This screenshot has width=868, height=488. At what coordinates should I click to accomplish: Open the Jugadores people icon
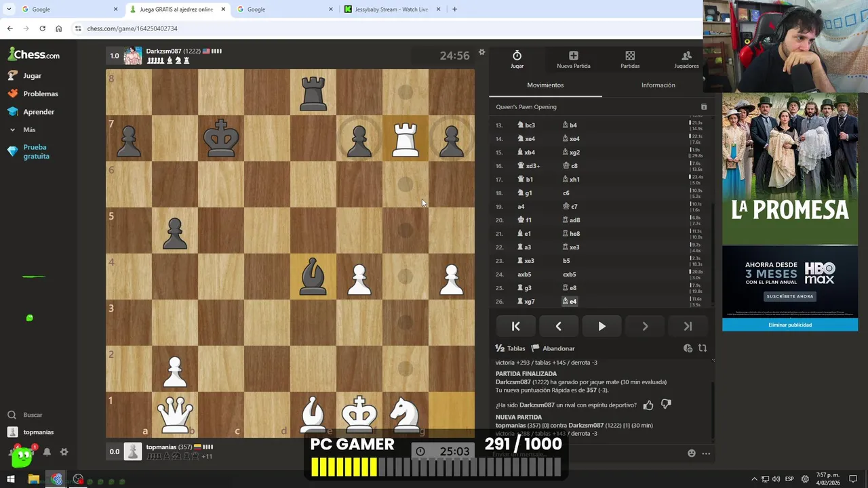(x=686, y=56)
